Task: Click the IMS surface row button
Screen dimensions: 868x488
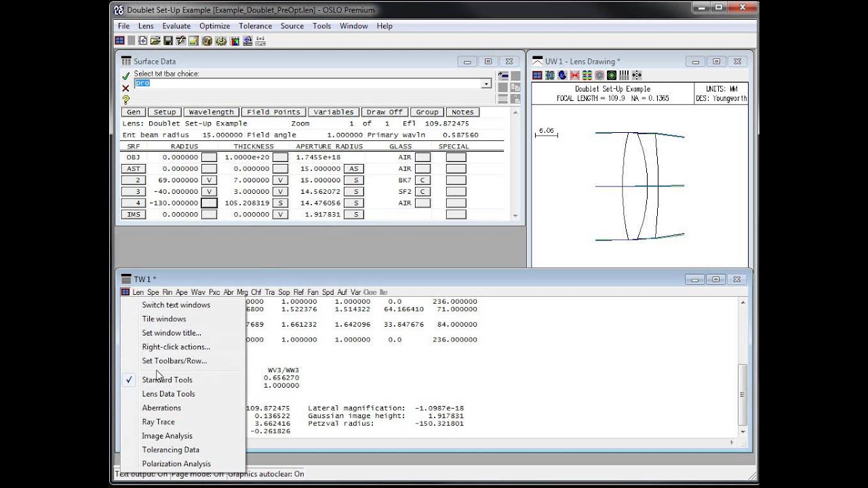Action: [x=133, y=215]
